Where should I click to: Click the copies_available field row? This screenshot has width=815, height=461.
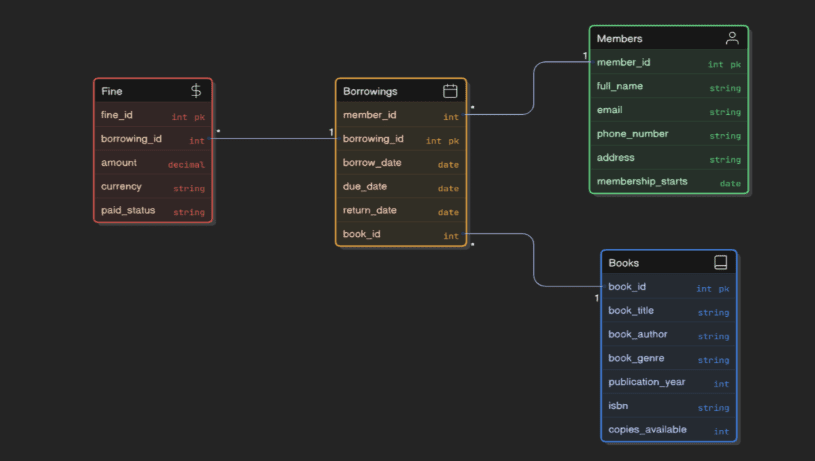tap(668, 430)
